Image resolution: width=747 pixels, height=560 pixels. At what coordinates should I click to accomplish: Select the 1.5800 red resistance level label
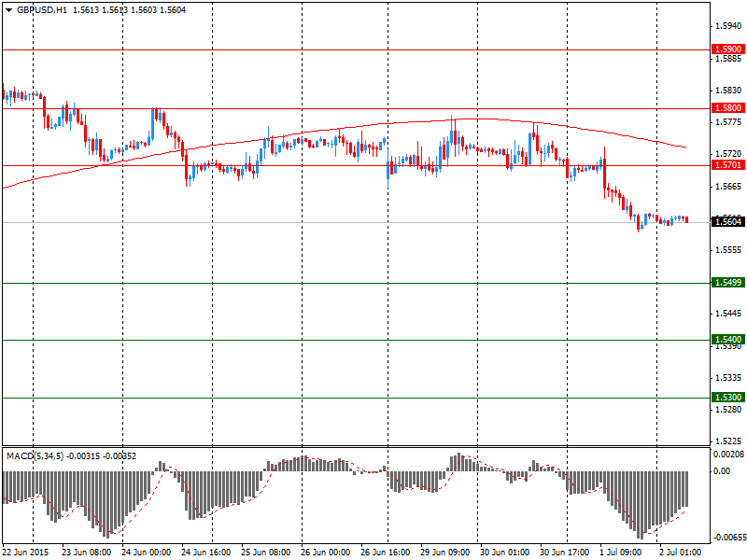tap(727, 108)
